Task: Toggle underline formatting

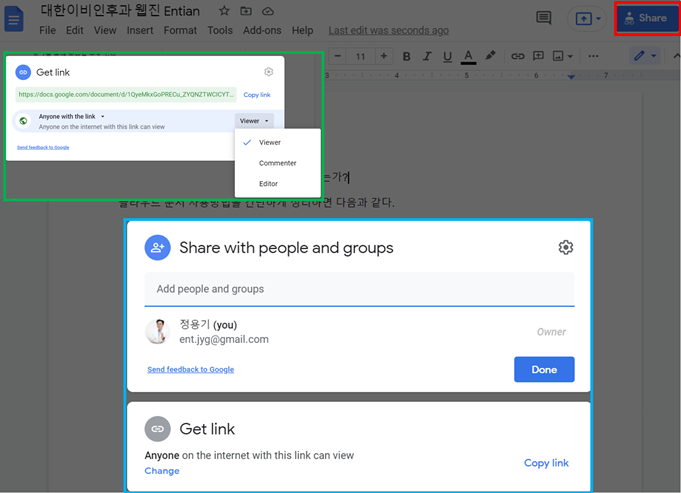Action: [447, 56]
